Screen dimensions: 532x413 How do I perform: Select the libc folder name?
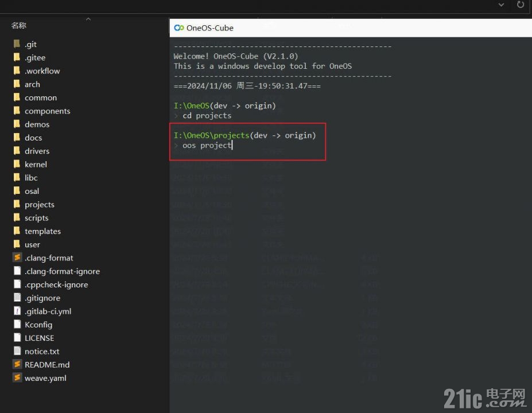click(x=31, y=178)
